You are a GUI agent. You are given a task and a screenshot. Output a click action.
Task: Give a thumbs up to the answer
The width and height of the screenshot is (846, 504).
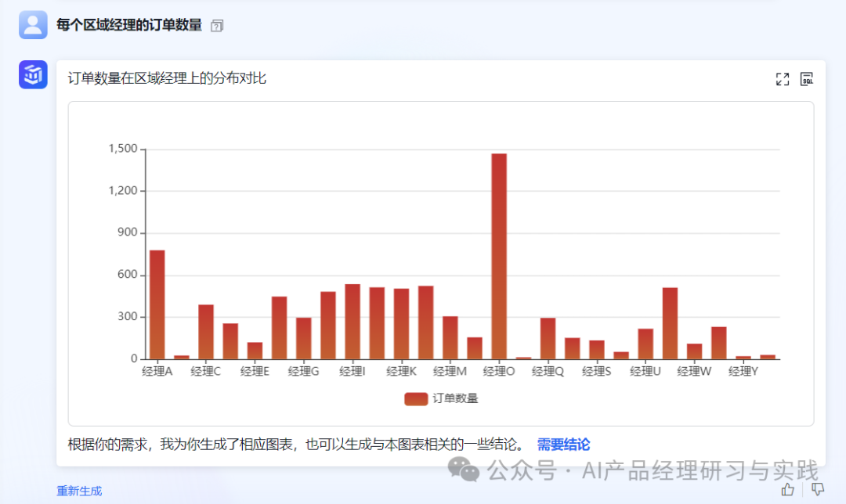788,489
